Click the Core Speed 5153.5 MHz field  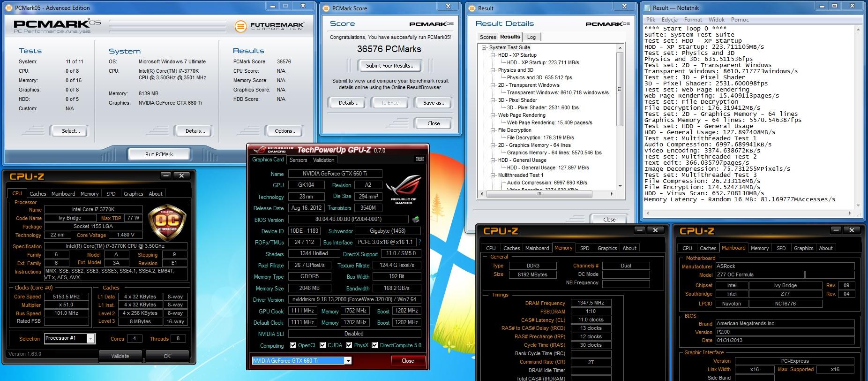[x=67, y=297]
